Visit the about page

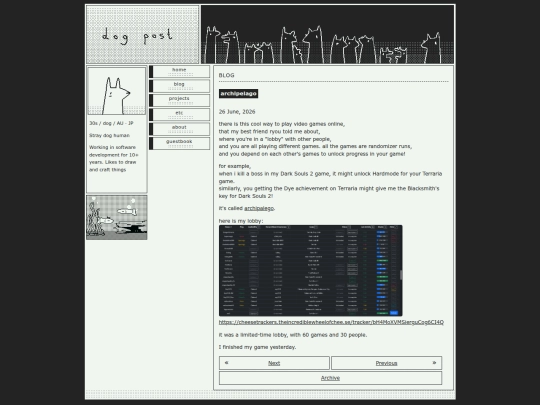click(x=179, y=129)
